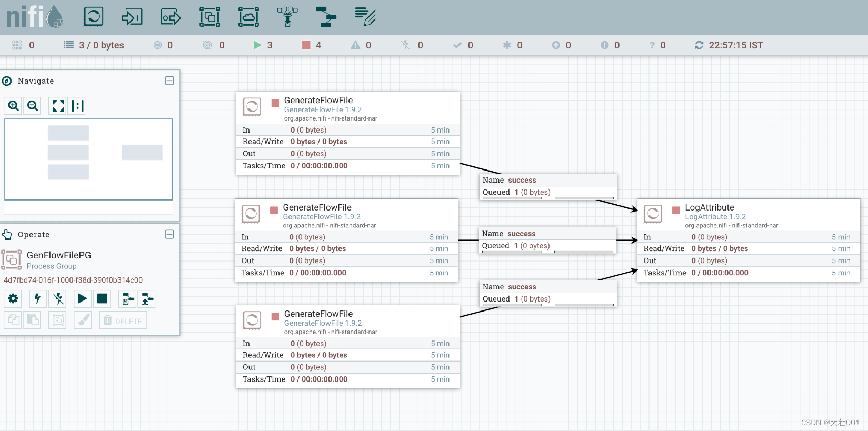
Task: Select the bottom success connection queue
Action: click(x=548, y=293)
